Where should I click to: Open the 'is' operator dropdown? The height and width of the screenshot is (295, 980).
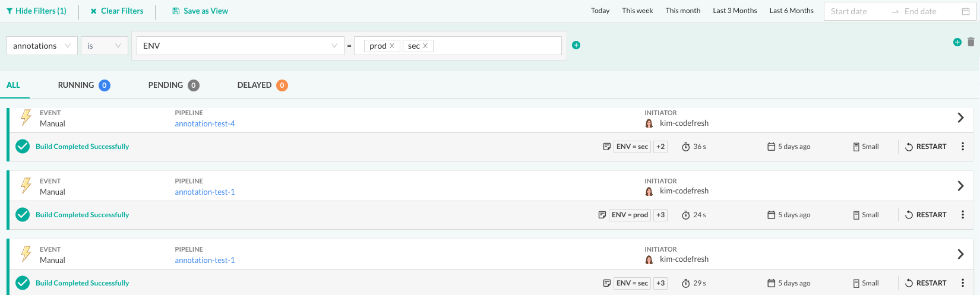(105, 46)
